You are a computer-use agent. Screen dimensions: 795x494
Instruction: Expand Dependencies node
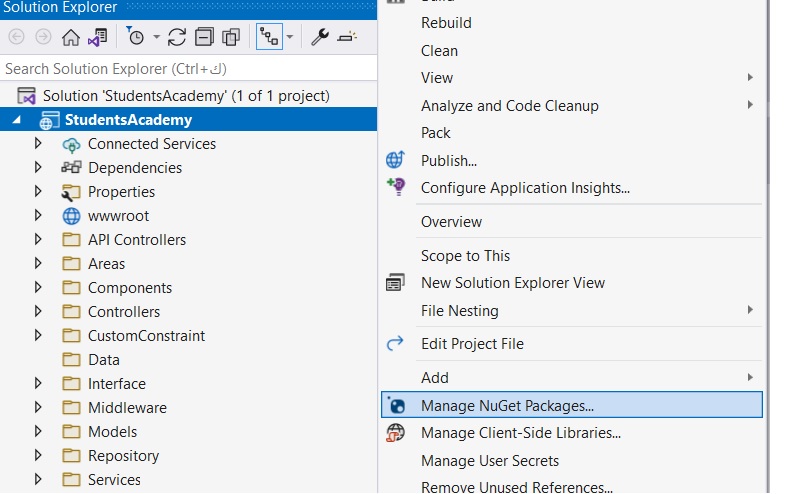pyautogui.click(x=38, y=167)
